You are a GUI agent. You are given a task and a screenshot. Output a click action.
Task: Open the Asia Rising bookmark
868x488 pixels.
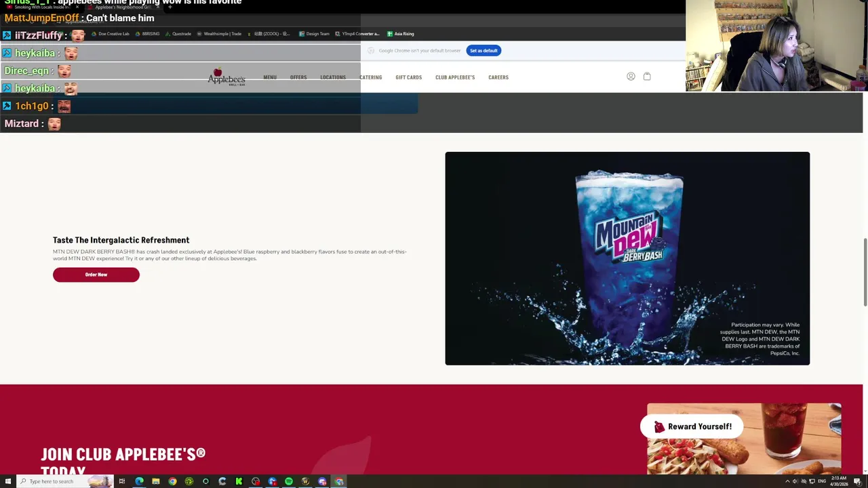[401, 34]
